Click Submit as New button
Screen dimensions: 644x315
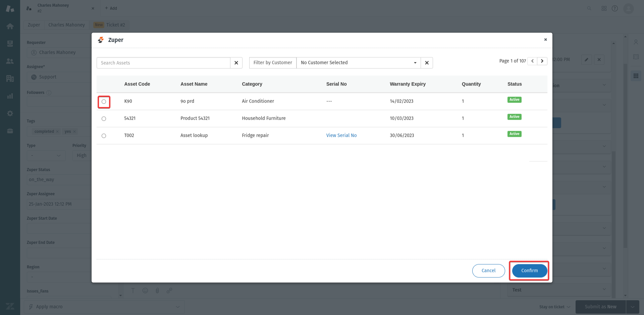point(600,307)
